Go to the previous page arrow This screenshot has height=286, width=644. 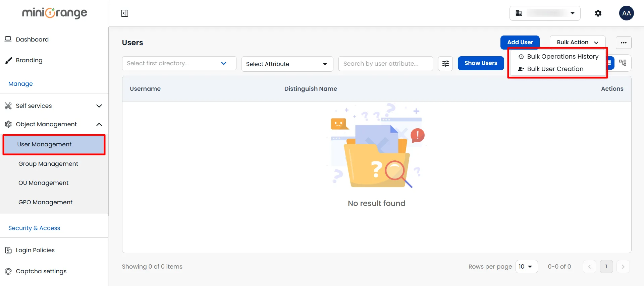point(589,267)
